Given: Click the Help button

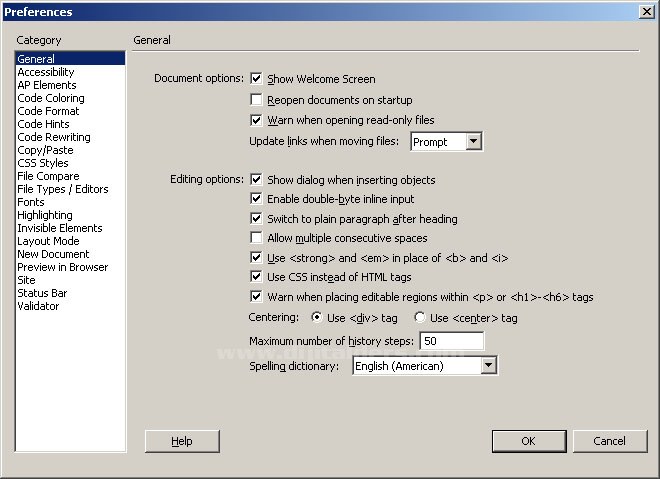Looking at the screenshot, I should pos(182,441).
